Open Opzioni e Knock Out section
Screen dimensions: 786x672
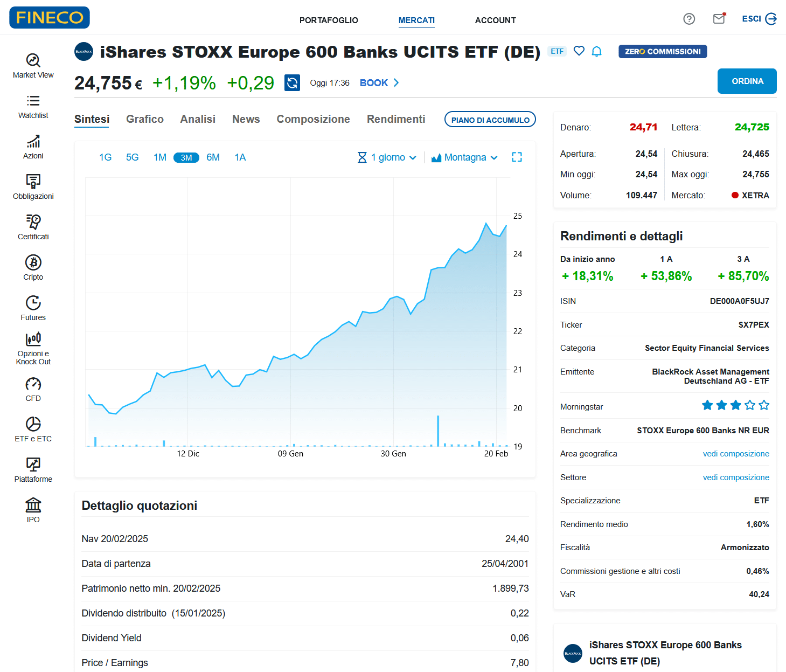point(33,349)
